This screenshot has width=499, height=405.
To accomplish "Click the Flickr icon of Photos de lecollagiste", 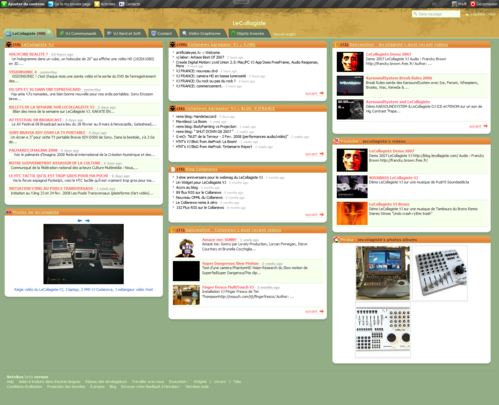I will coord(9,212).
